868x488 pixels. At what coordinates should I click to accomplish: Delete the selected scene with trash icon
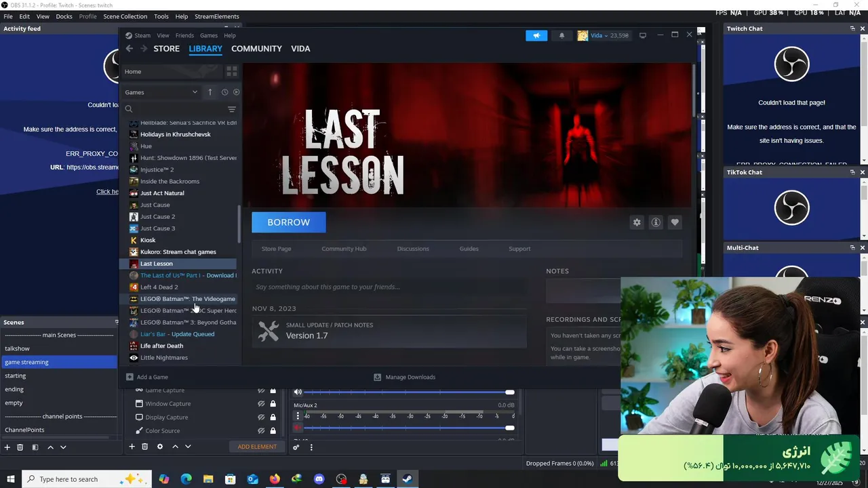pyautogui.click(x=20, y=447)
